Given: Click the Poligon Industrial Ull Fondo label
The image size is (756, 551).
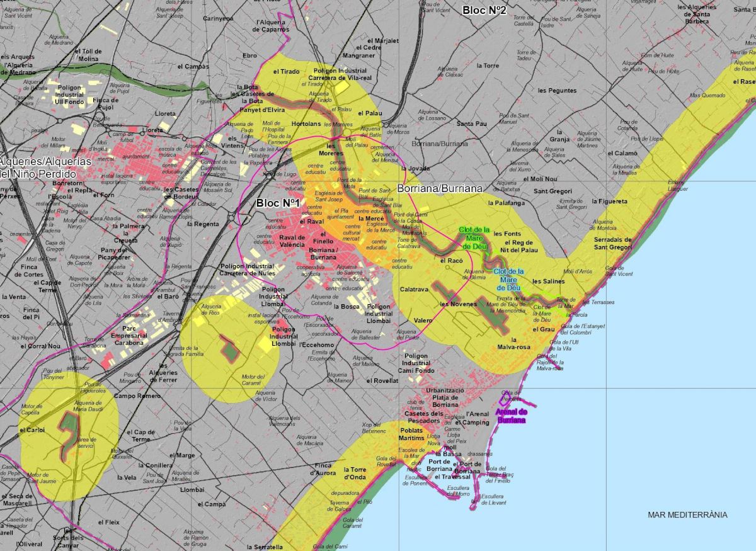Looking at the screenshot, I should 69,94.
